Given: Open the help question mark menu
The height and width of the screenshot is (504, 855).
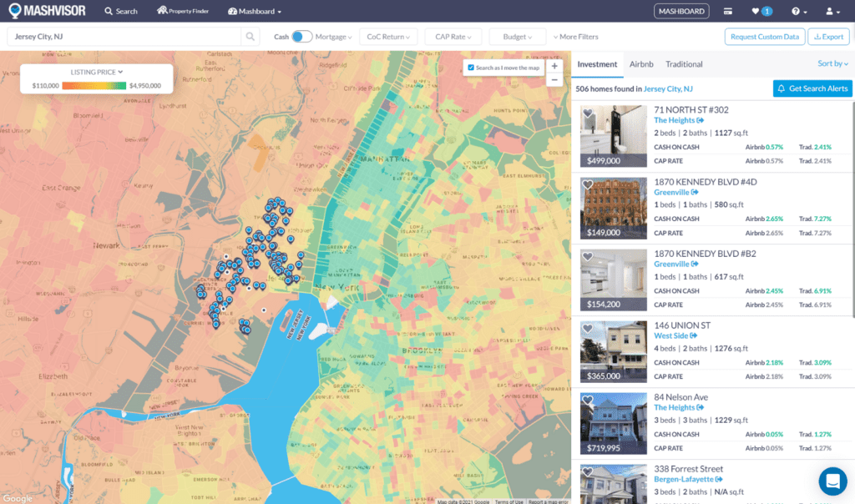Looking at the screenshot, I should point(797,12).
